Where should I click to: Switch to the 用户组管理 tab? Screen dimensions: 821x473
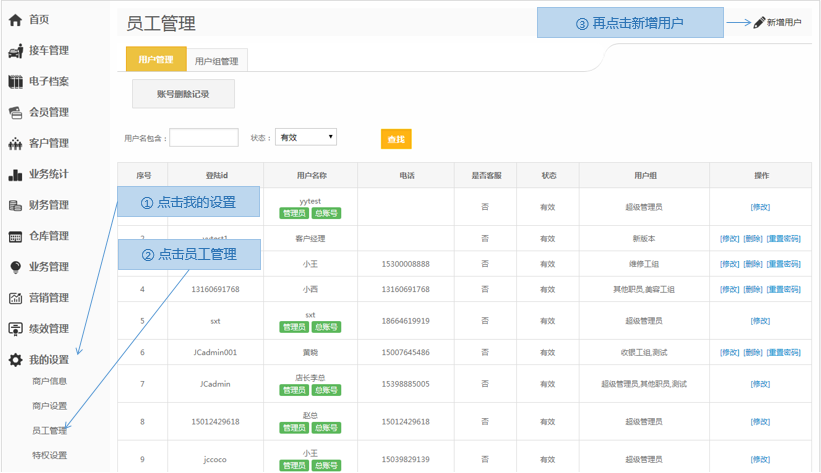pos(216,61)
